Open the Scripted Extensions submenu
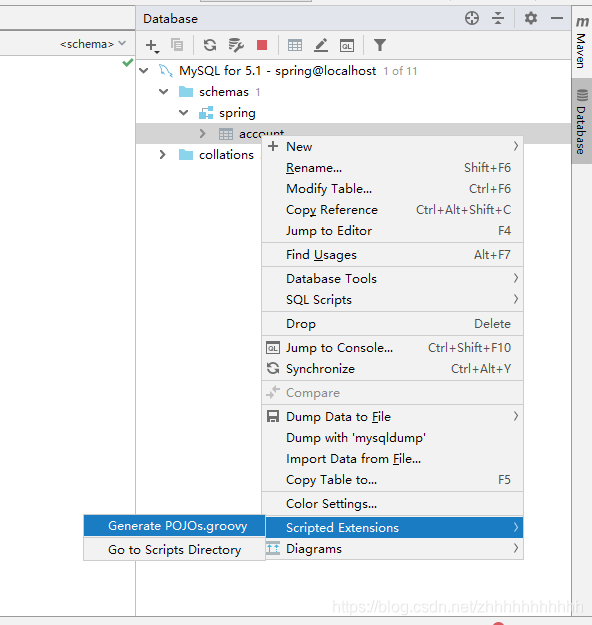 394,527
